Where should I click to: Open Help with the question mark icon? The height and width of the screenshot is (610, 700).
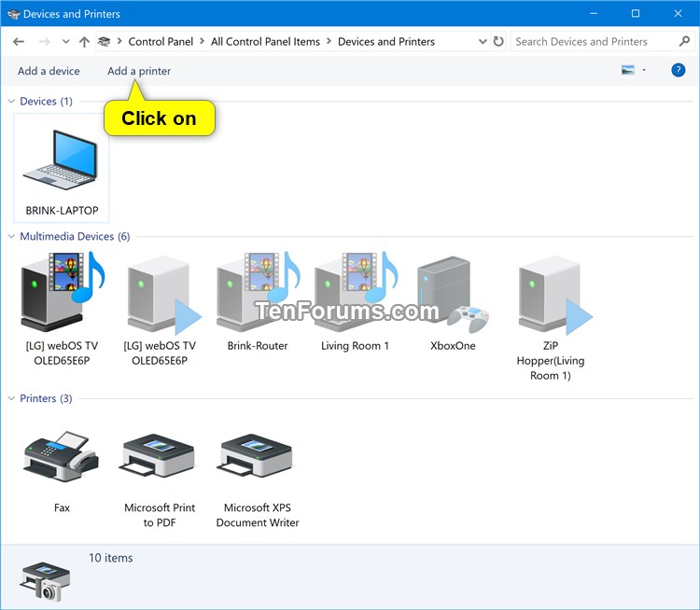[679, 70]
